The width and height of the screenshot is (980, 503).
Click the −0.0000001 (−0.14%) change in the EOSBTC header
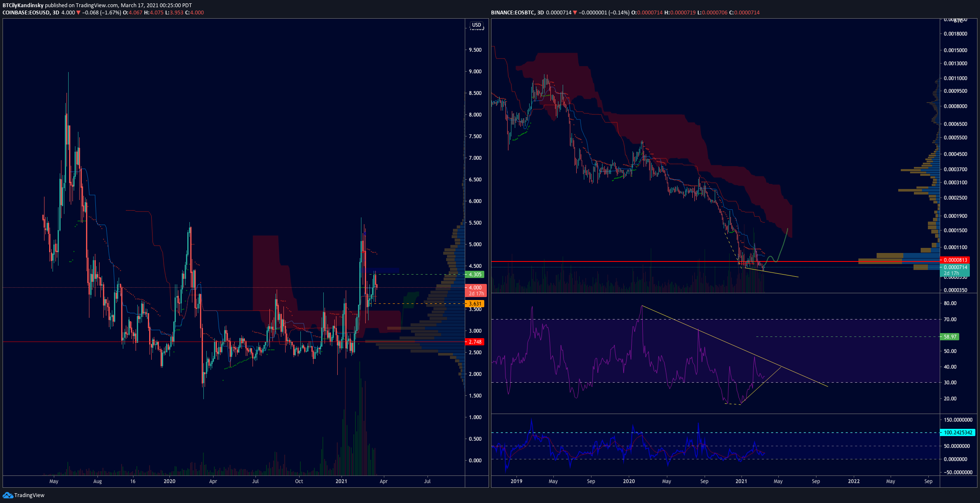604,13
